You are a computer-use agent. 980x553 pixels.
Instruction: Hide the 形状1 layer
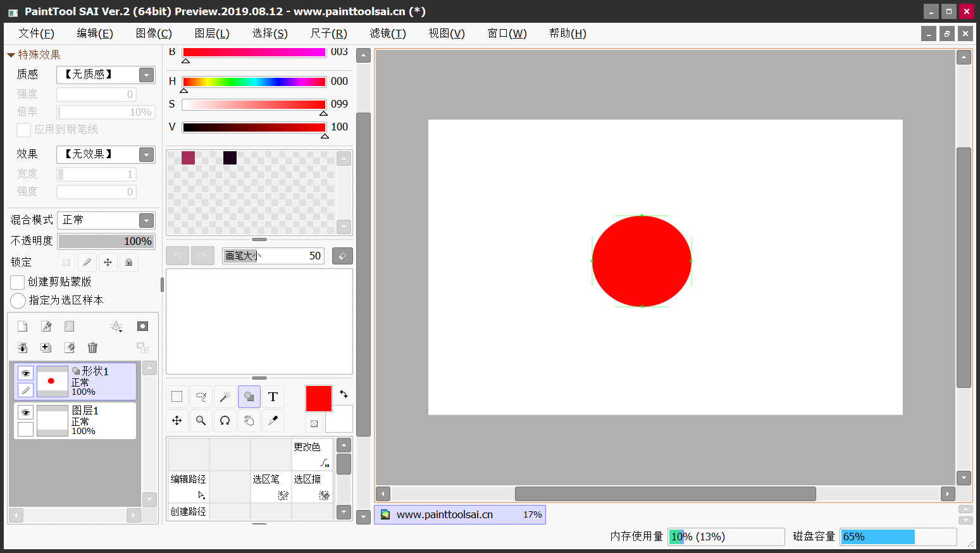click(x=25, y=373)
